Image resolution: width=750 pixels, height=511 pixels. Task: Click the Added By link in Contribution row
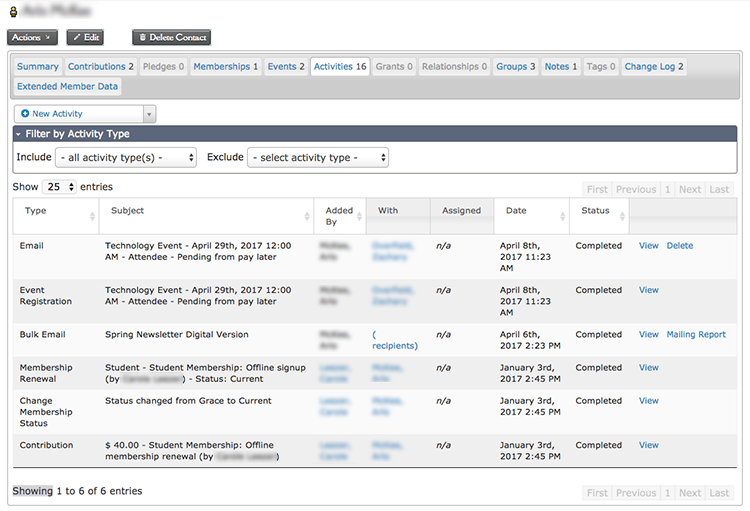click(335, 451)
